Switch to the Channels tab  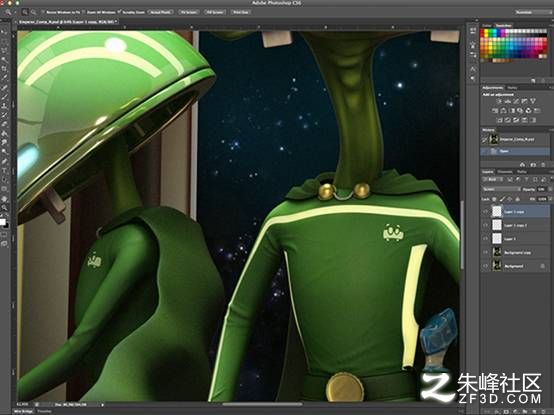point(505,172)
